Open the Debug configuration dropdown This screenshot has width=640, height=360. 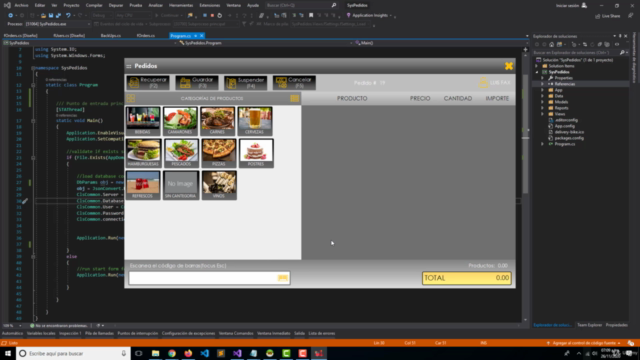(x=102, y=16)
